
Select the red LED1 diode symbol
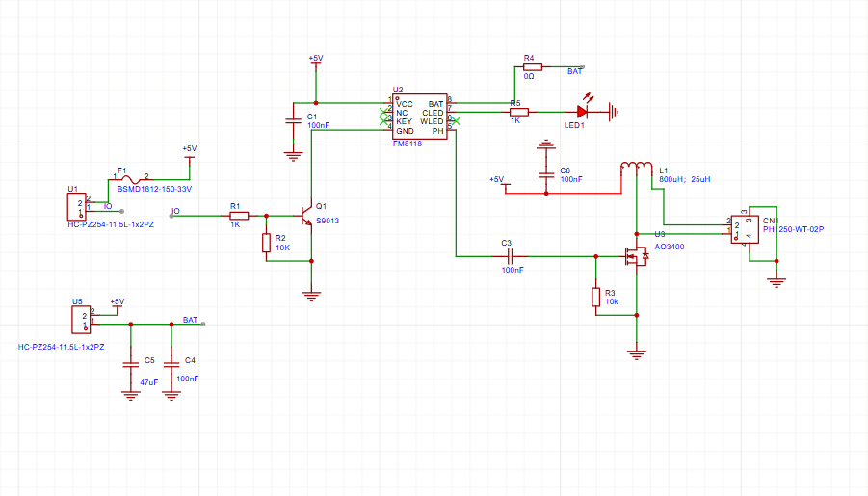coord(583,113)
